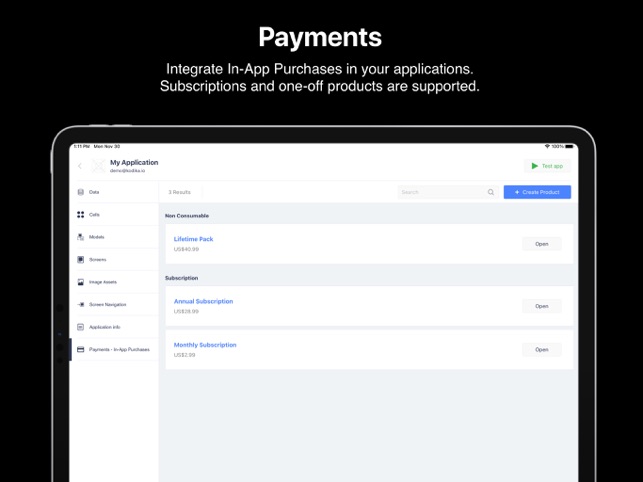This screenshot has height=482, width=643.
Task: Open the Lifetime Pack product
Action: [x=542, y=244]
